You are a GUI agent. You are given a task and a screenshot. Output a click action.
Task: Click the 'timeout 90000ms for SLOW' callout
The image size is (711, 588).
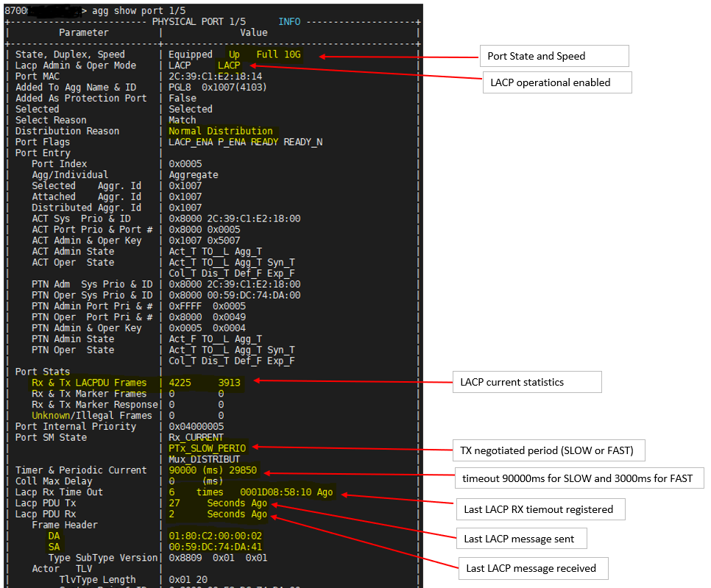pos(579,478)
